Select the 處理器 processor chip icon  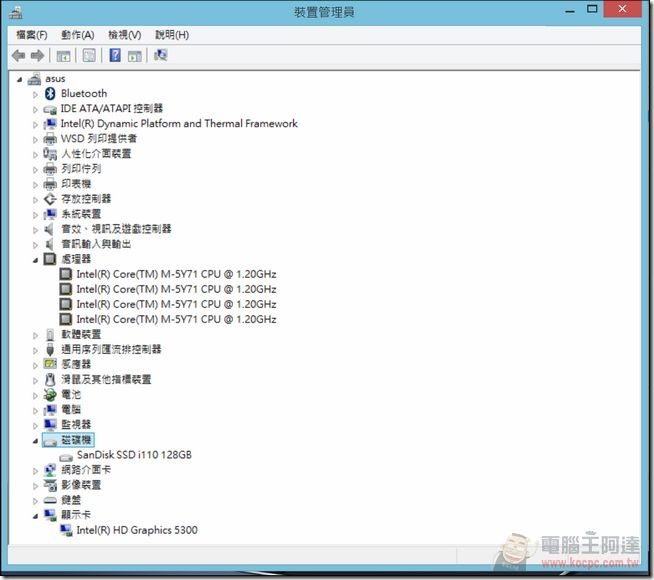[50, 259]
